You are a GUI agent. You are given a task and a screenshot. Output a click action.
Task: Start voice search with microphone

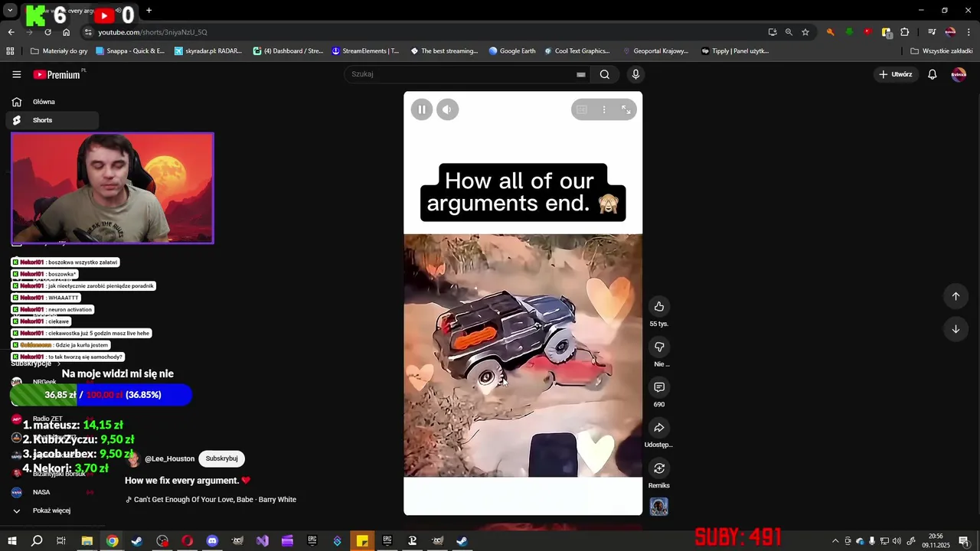click(x=635, y=74)
